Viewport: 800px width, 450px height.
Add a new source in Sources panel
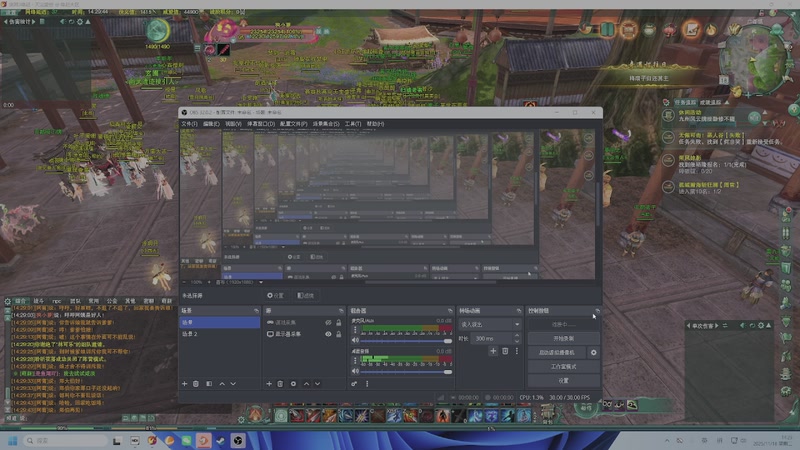point(269,384)
